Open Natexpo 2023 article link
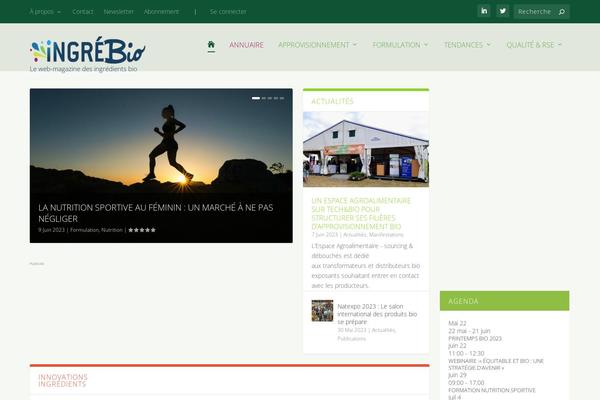 (x=377, y=314)
